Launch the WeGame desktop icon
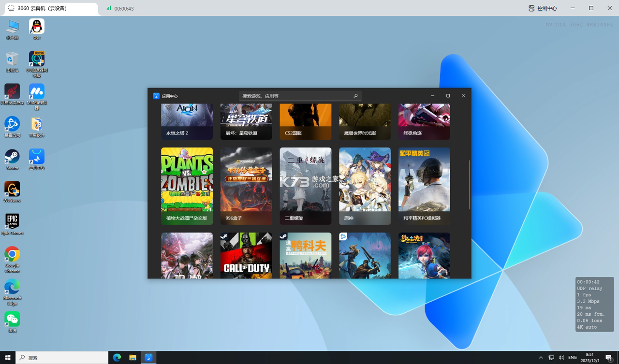 point(12,192)
